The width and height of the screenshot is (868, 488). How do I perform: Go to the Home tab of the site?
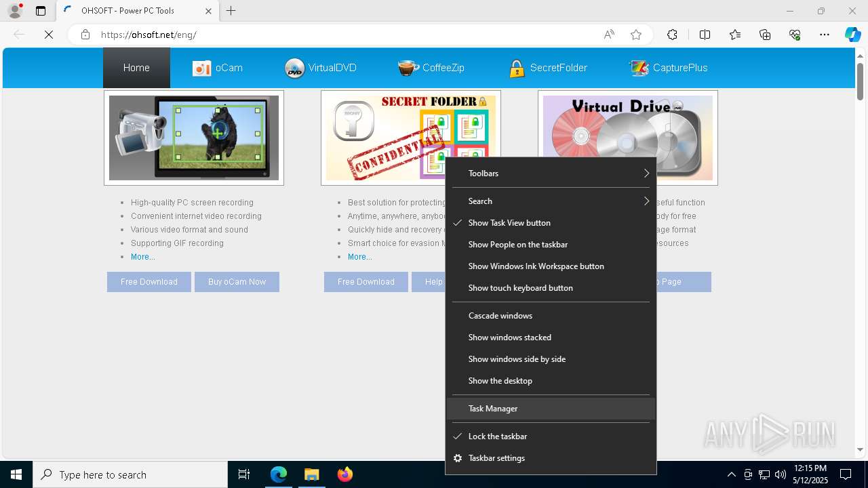tap(136, 68)
